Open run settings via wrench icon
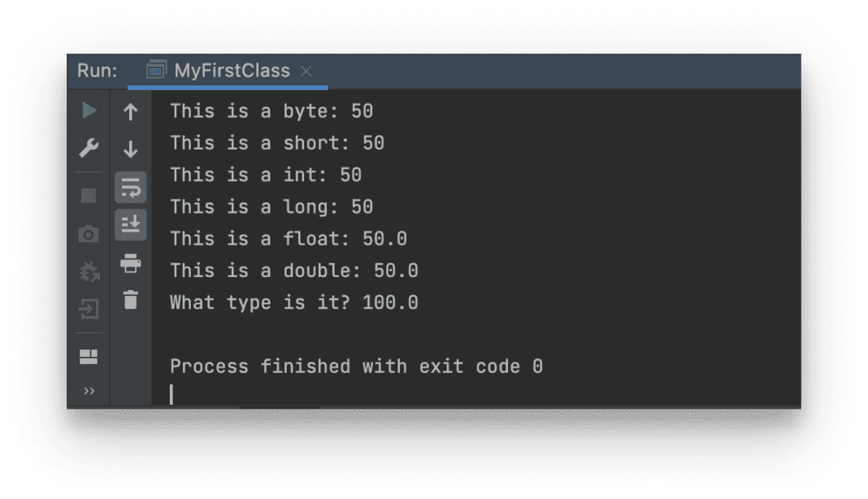This screenshot has height=499, width=868. click(89, 149)
